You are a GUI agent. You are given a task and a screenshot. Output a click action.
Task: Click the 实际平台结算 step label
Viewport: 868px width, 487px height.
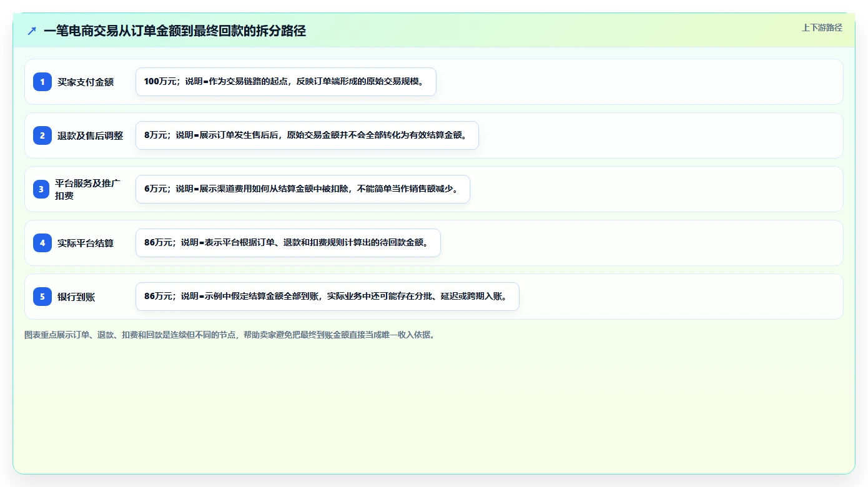tap(86, 243)
